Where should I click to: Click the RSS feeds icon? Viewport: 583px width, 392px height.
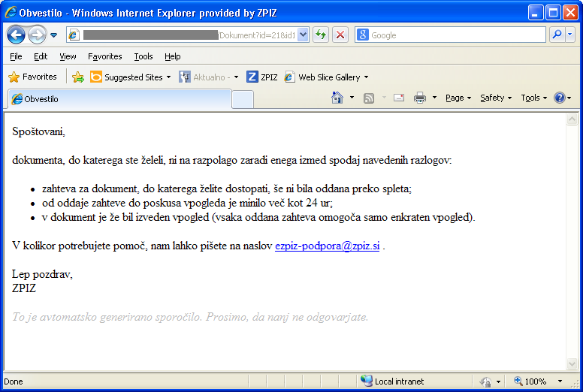click(369, 98)
